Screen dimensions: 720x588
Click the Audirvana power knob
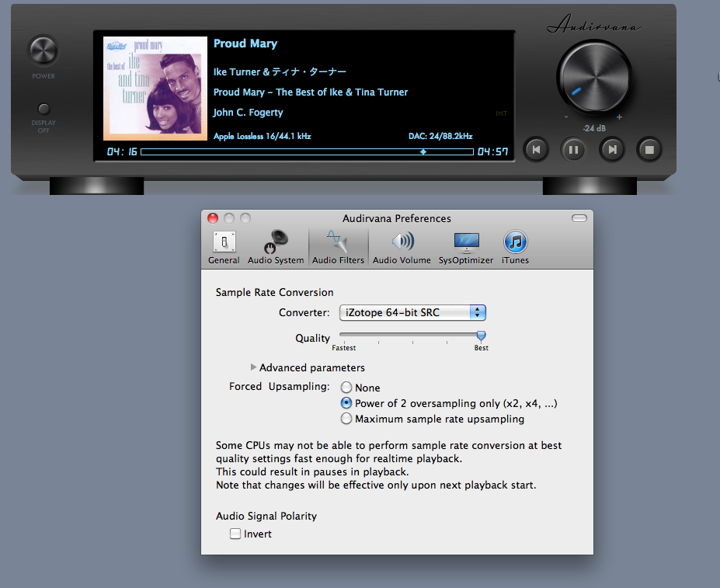43,50
